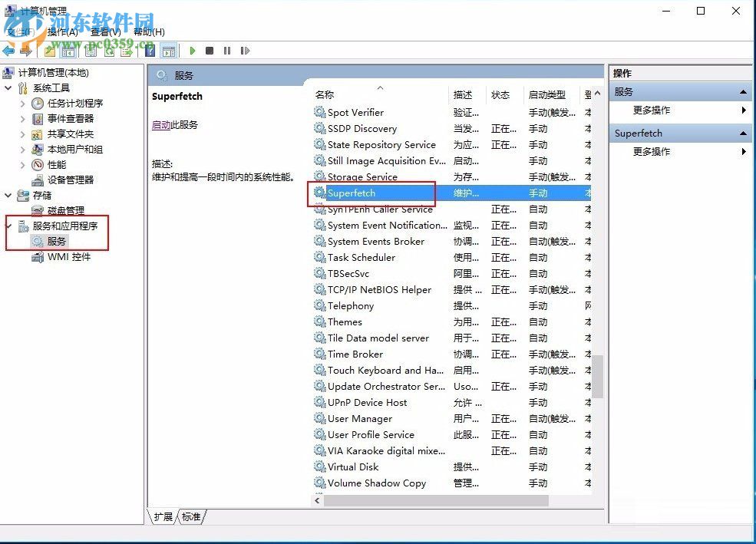Sort services by clicking the 名称 column header
Image resolution: width=756 pixels, height=544 pixels.
(324, 94)
